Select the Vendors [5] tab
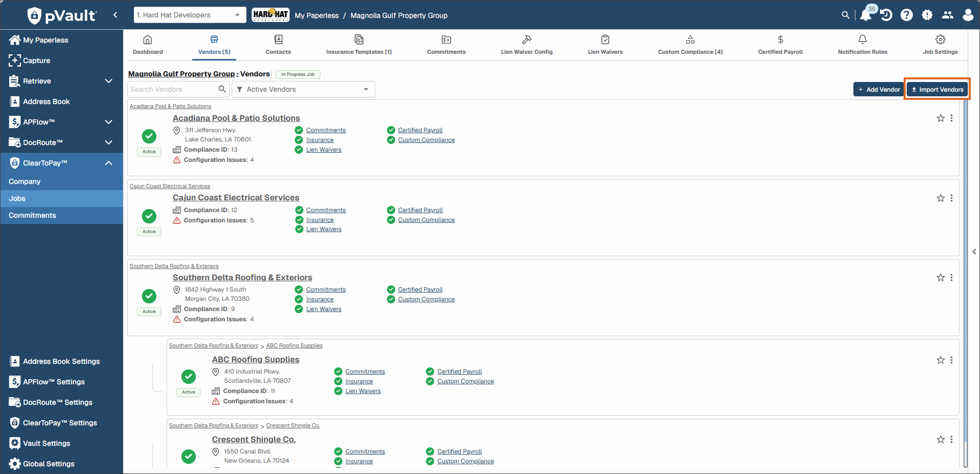 (214, 45)
